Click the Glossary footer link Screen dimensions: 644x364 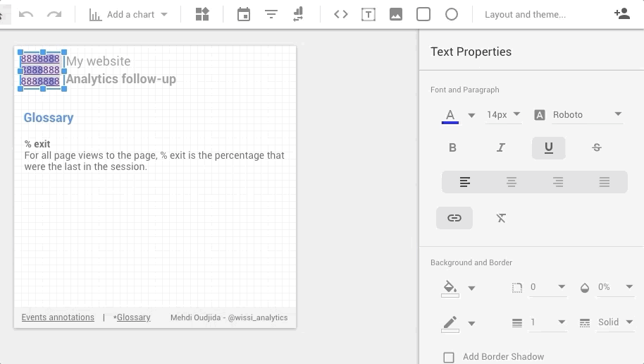(133, 317)
